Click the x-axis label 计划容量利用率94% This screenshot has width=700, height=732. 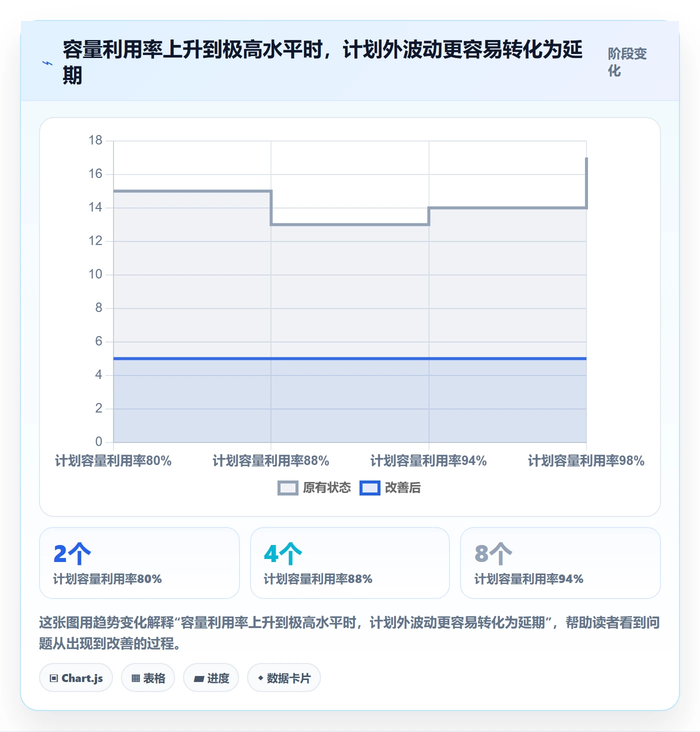pyautogui.click(x=428, y=461)
